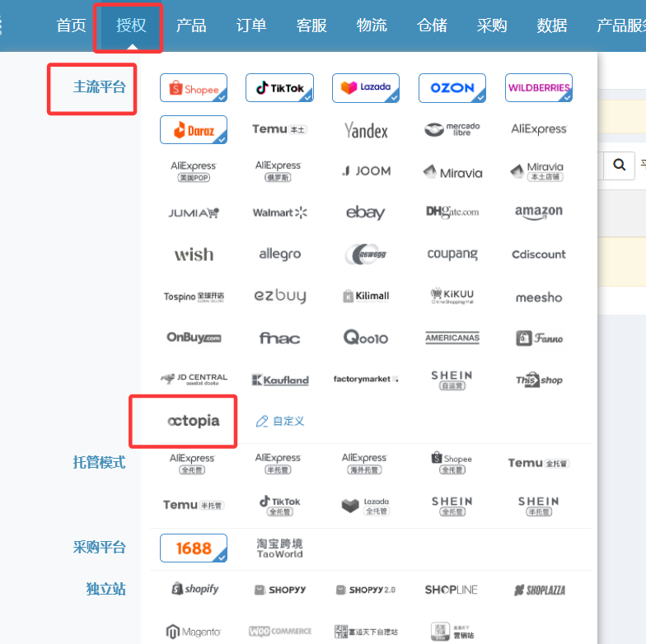Select the Kilimall platform logo

[366, 296]
